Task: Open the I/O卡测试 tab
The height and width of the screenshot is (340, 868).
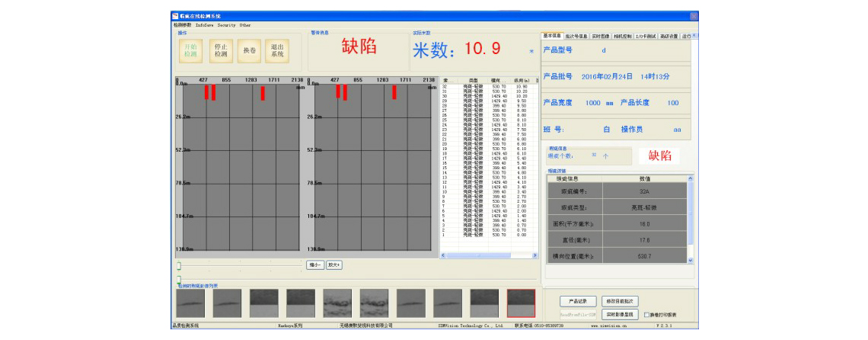Action: coord(646,36)
